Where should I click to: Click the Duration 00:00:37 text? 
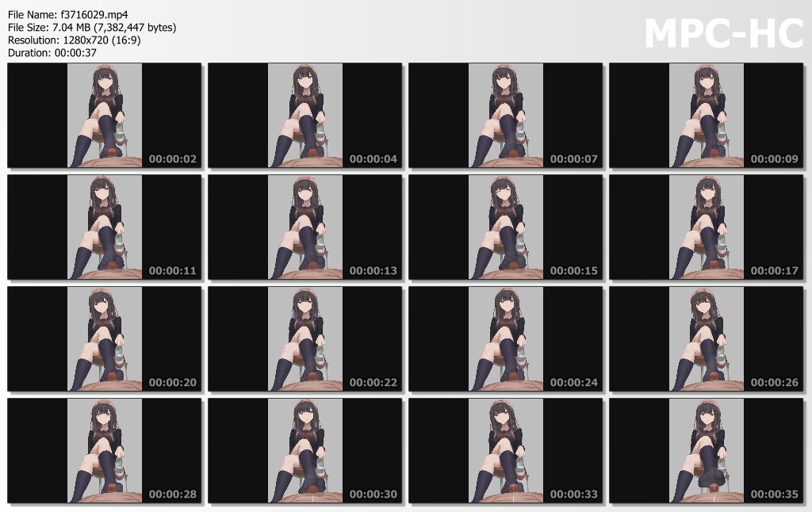click(x=52, y=52)
